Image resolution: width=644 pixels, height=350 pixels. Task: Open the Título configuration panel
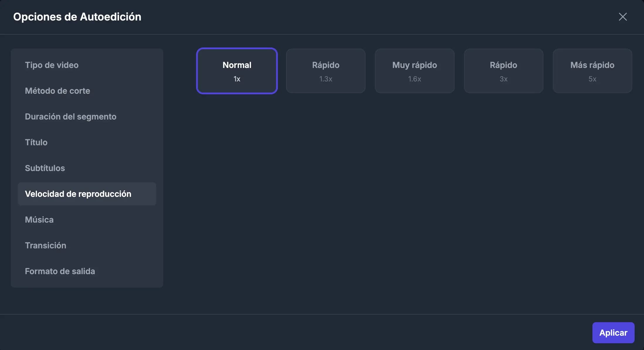tap(36, 142)
